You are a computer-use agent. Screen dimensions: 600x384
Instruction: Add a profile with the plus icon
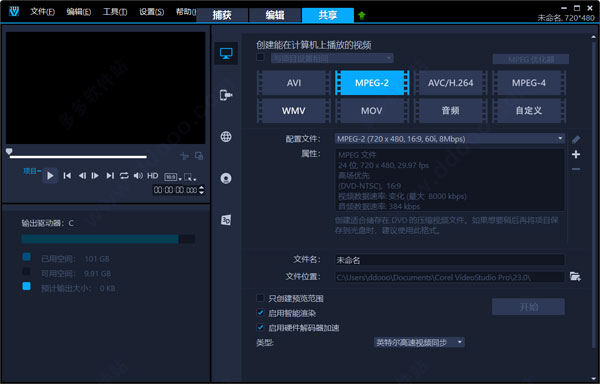[576, 154]
